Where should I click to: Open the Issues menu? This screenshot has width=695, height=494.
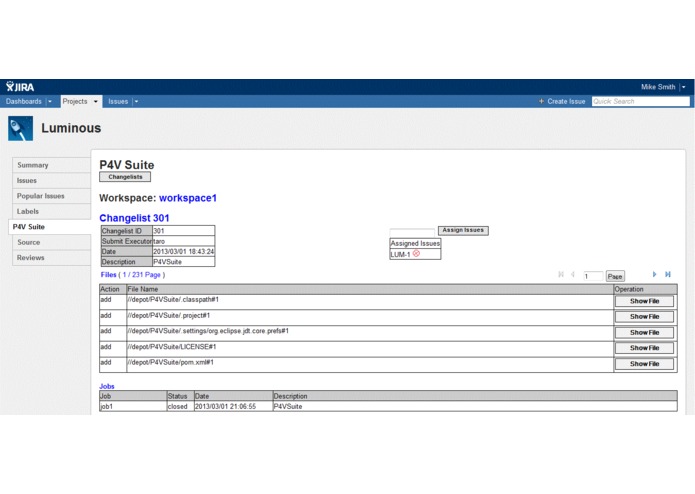pos(118,101)
